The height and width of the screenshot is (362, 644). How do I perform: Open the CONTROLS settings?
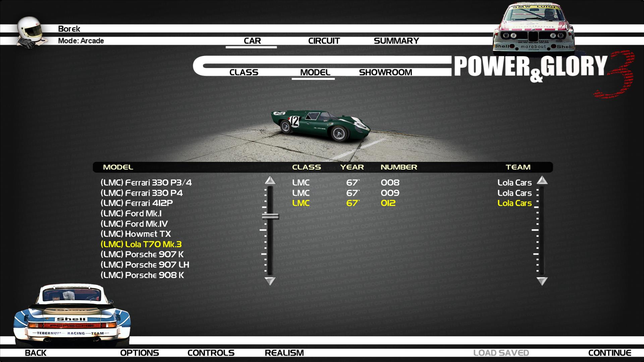click(x=211, y=353)
